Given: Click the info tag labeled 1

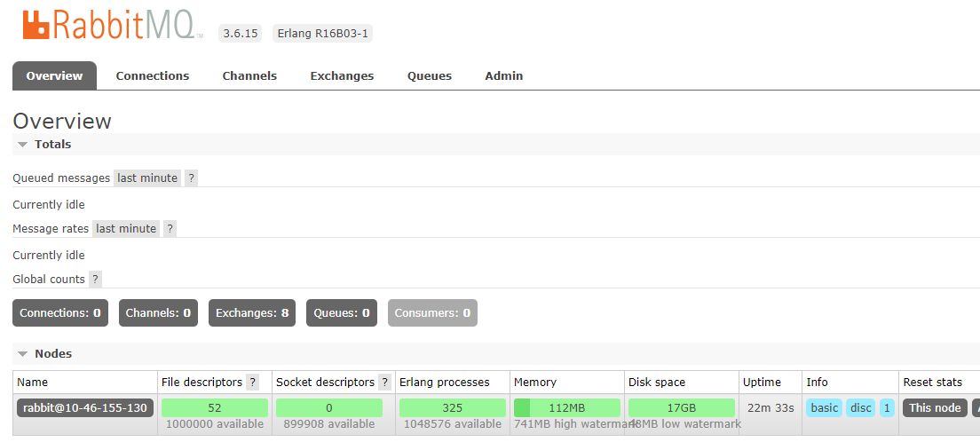Looking at the screenshot, I should [x=887, y=407].
